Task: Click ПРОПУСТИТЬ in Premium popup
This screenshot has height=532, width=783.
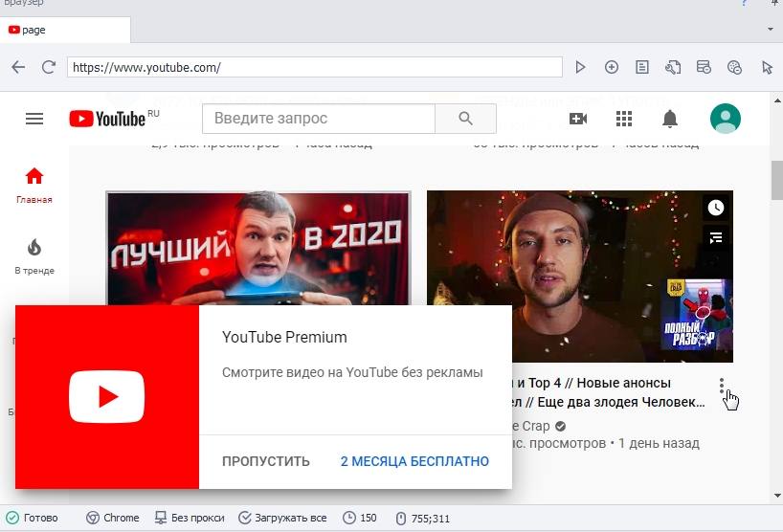Action: [x=266, y=461]
